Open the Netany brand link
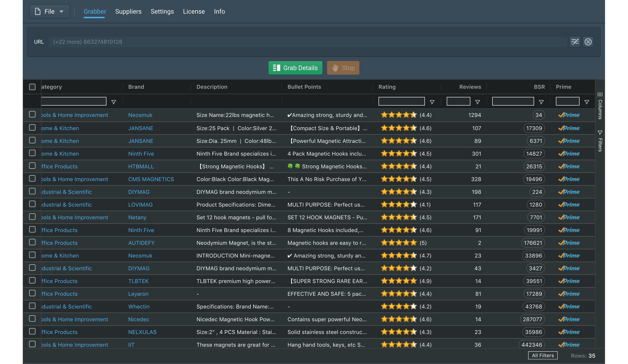Image resolution: width=628 pixels, height=364 pixels. [137, 217]
